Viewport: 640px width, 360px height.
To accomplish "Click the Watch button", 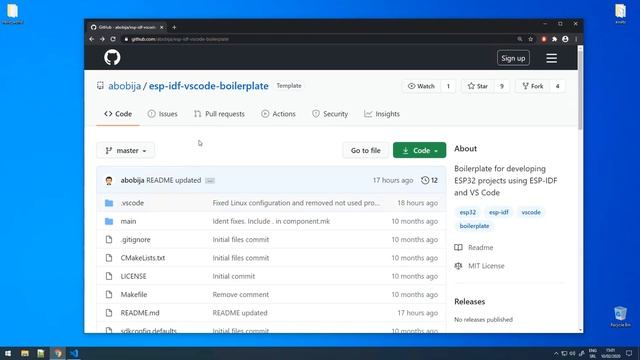I will (x=422, y=86).
